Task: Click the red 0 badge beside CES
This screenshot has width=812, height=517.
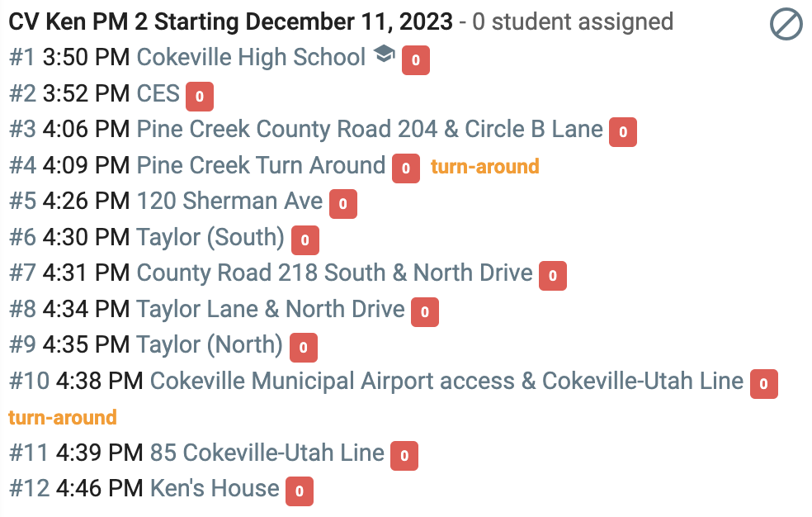Action: 200,97
